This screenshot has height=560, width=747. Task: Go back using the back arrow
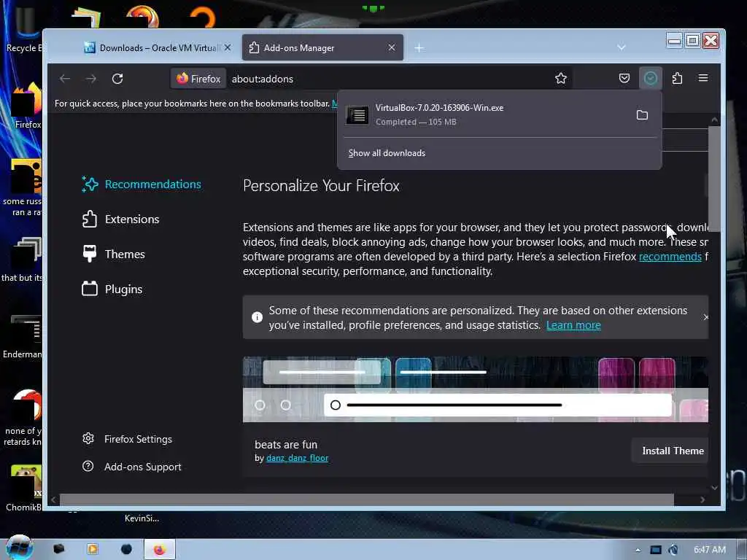coord(65,79)
